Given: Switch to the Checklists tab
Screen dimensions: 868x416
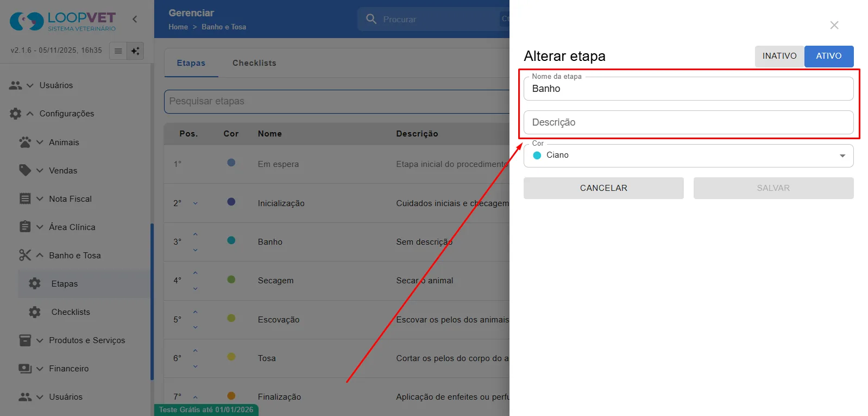Looking at the screenshot, I should tap(254, 63).
